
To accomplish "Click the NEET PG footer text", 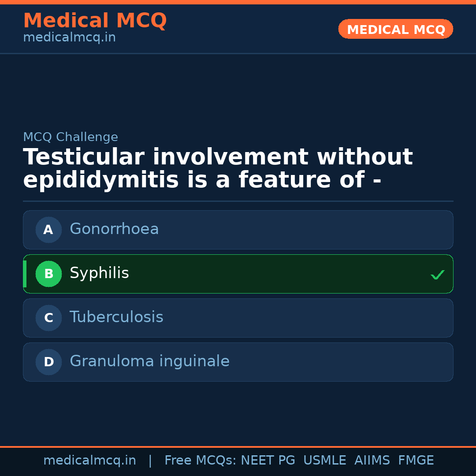I will (268, 461).
